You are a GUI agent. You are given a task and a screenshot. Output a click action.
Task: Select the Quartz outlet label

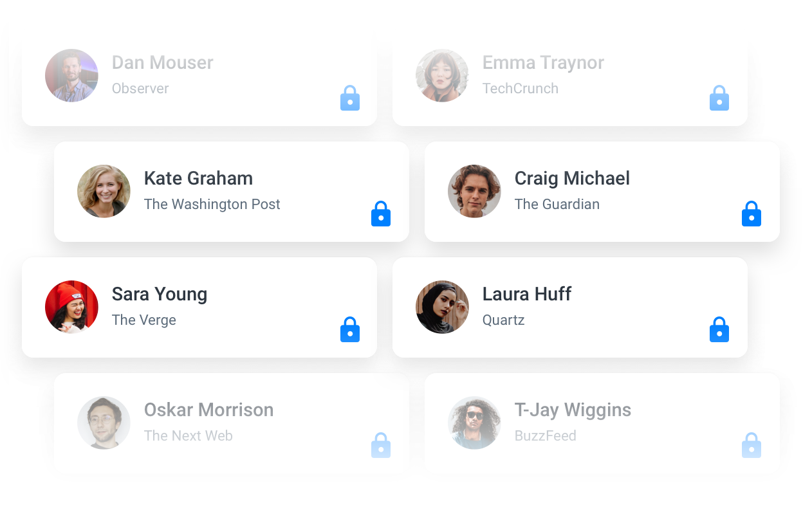(503, 320)
